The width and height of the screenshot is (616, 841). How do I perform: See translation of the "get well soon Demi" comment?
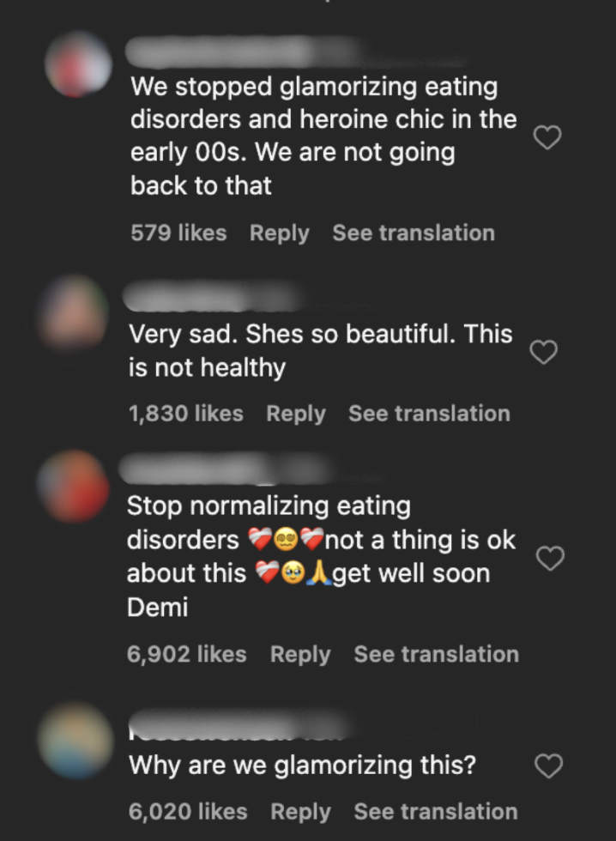point(436,654)
